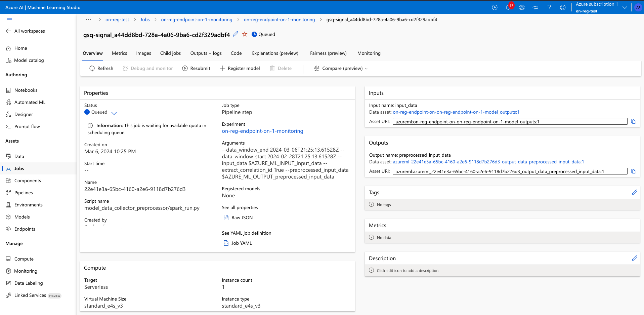
Task: Copy output Asset URI
Action: [633, 171]
